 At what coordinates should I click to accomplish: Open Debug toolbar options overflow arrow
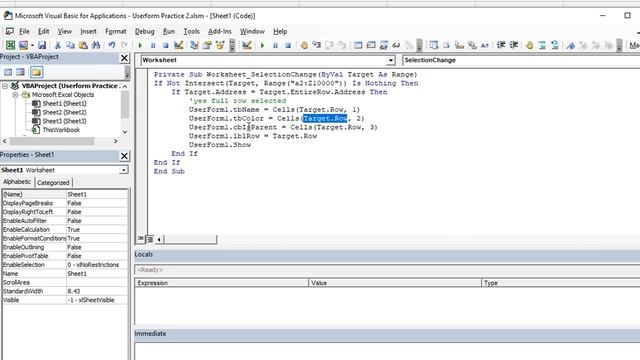(x=419, y=45)
